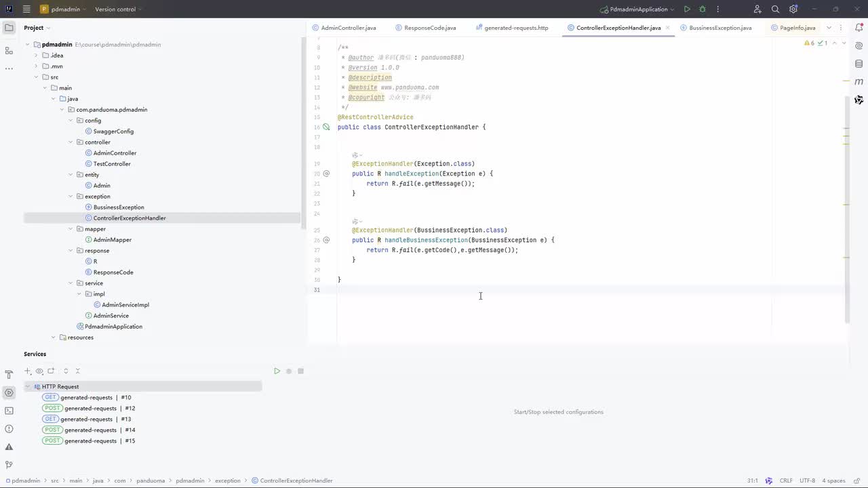Collapse the config folder
Screen dimensions: 868x488
[71, 121]
